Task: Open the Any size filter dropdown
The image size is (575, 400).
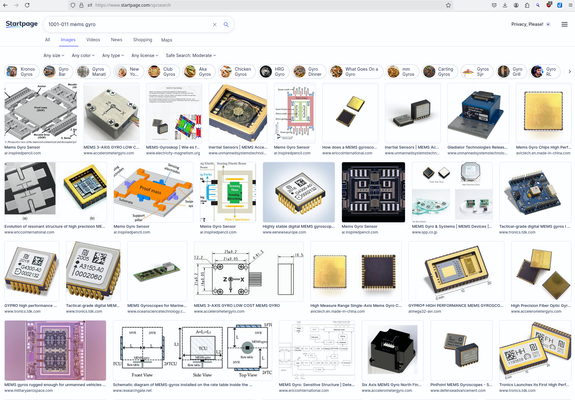Action: [54, 55]
